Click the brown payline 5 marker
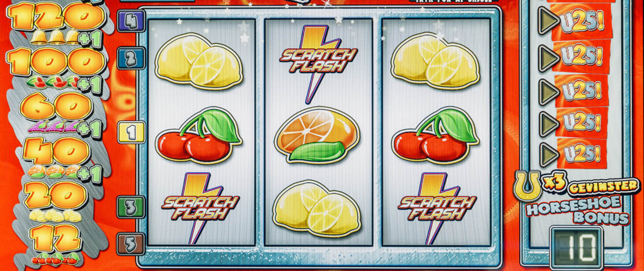 pos(131,244)
